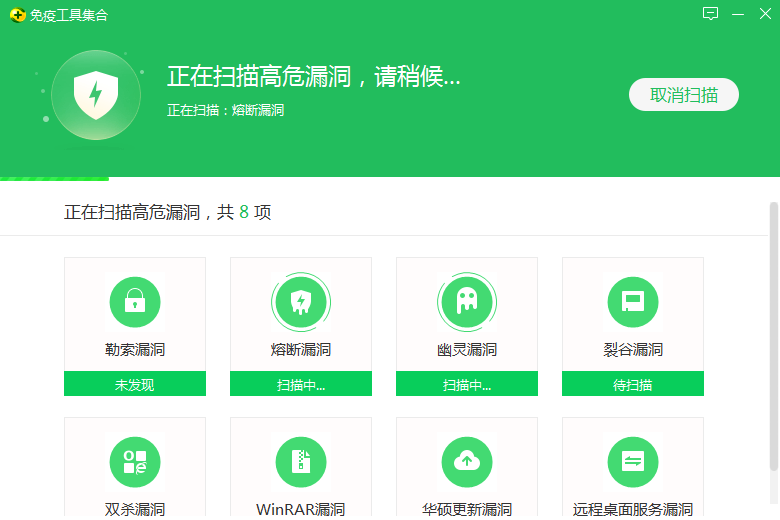Click the WinRAR vulnerability archive icon
Image resolution: width=780 pixels, height=520 pixels.
301,462
